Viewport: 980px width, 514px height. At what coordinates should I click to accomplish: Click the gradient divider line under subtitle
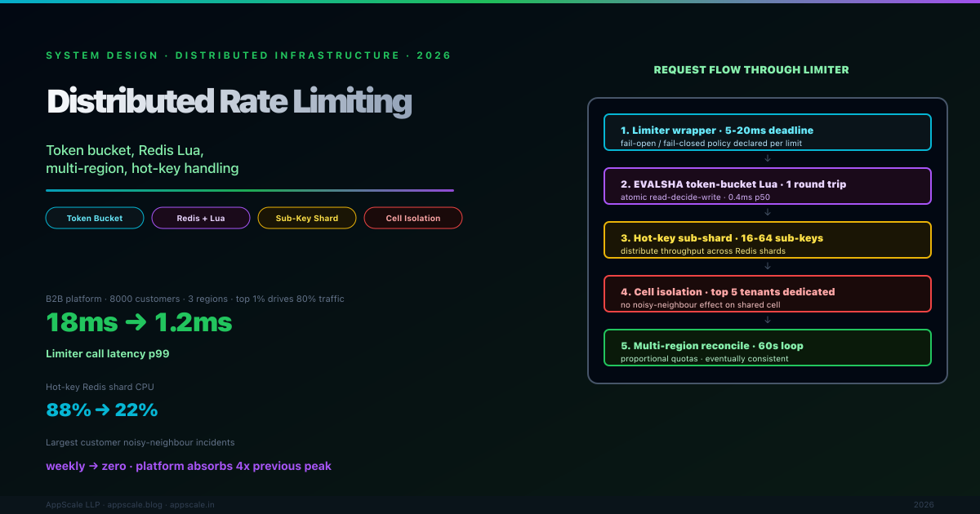pyautogui.click(x=250, y=190)
